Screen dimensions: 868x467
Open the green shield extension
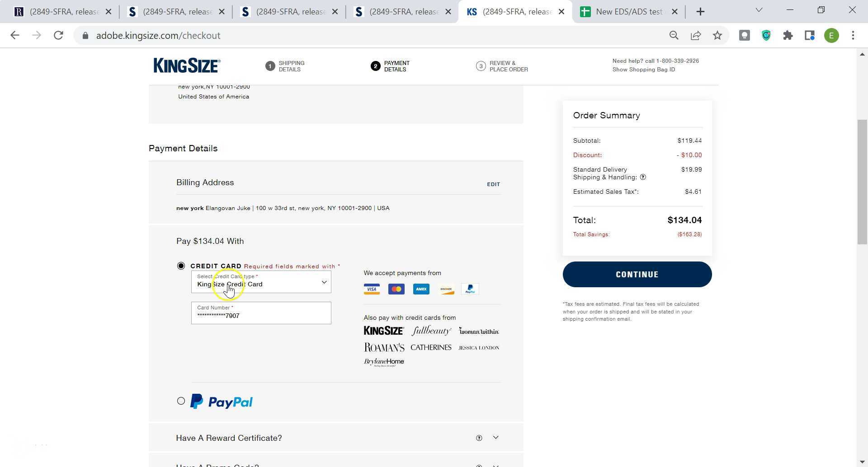(766, 35)
